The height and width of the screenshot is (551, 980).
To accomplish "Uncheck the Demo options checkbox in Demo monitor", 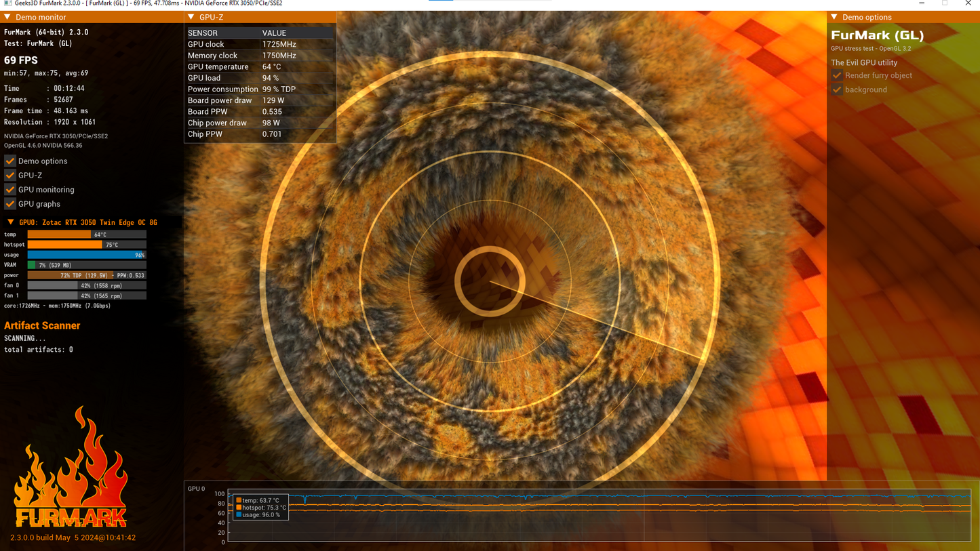I will click(x=10, y=161).
